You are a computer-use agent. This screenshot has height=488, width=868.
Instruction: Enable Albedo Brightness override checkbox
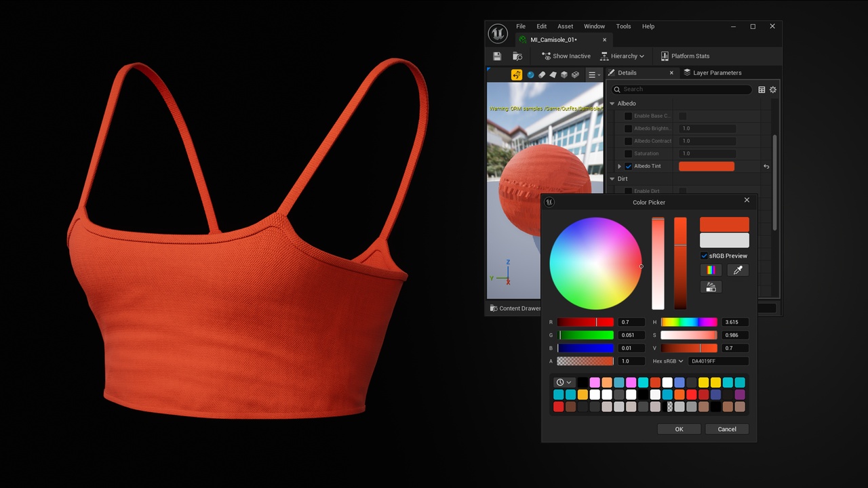[x=628, y=129]
